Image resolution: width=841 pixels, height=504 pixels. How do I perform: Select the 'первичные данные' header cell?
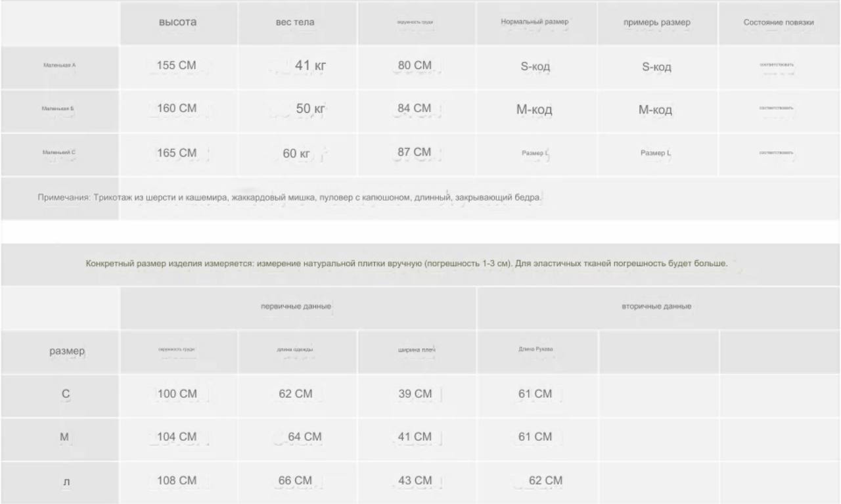298,307
